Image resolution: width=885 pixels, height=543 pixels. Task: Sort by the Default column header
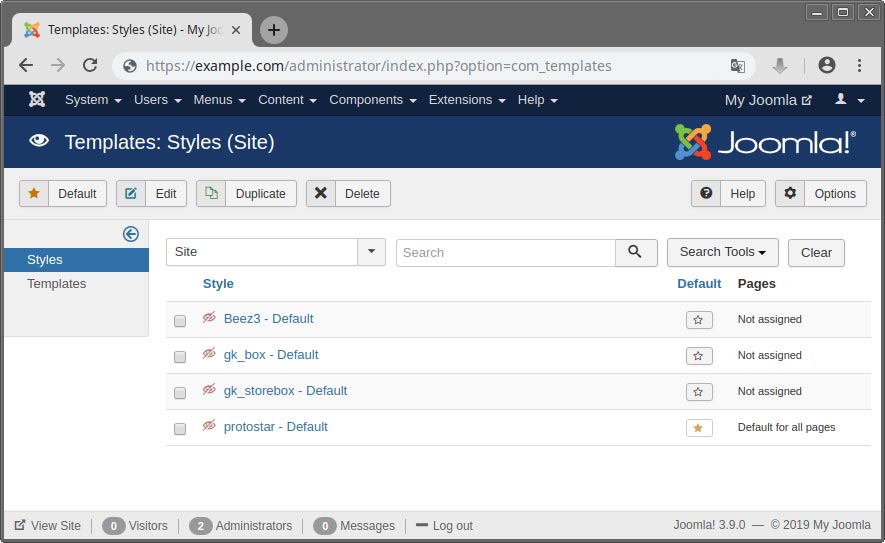699,284
